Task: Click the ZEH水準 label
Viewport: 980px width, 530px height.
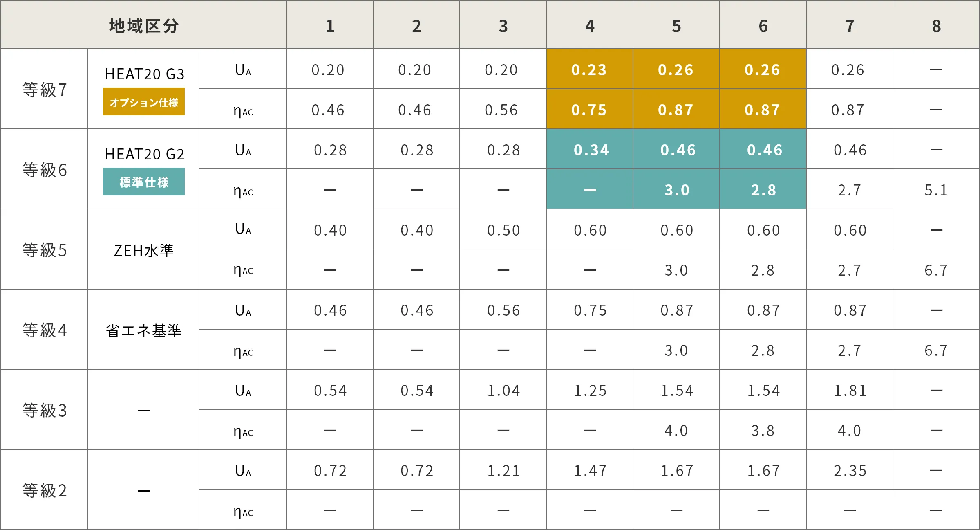Action: [143, 250]
